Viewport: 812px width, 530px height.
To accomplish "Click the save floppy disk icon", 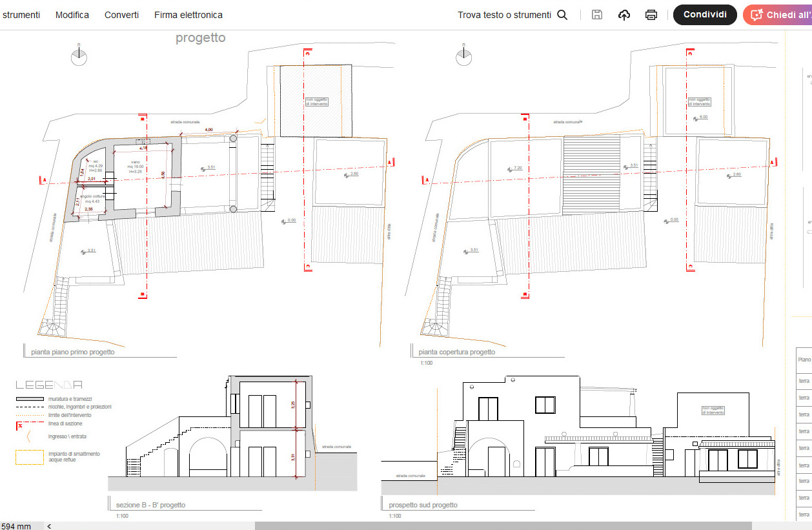I will 597,15.
